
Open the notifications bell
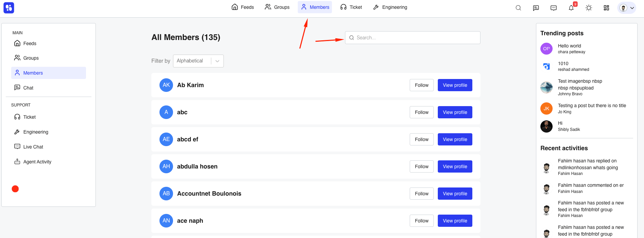(x=571, y=8)
